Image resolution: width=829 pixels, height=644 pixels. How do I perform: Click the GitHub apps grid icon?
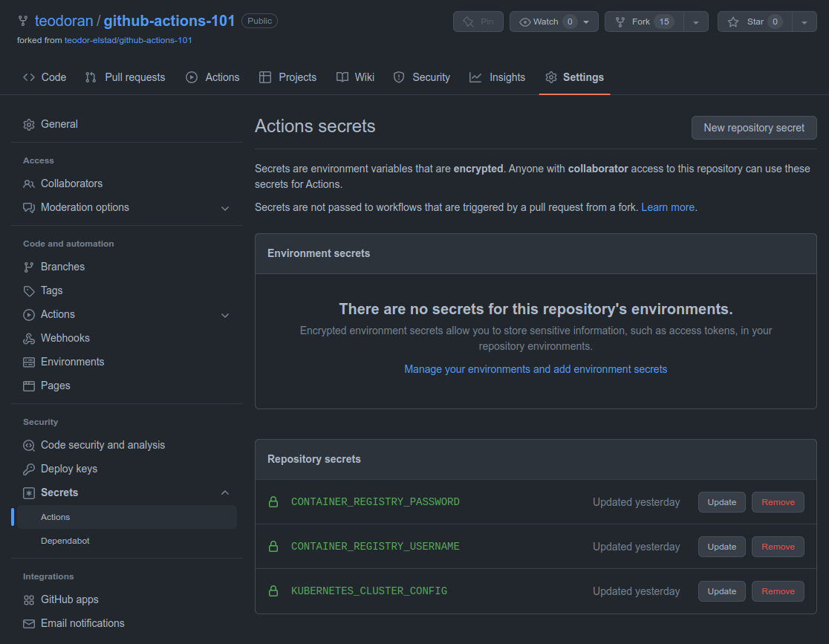[x=28, y=600]
